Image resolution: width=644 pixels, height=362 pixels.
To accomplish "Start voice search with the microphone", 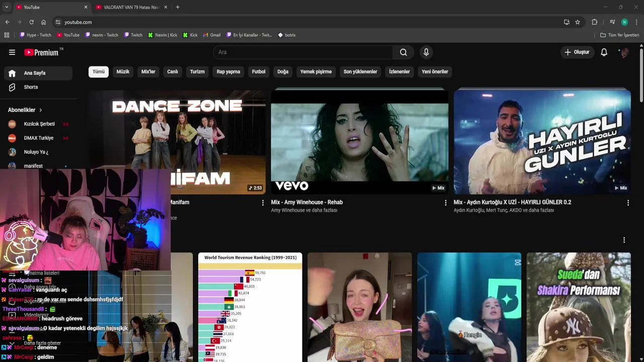I will pyautogui.click(x=426, y=52).
